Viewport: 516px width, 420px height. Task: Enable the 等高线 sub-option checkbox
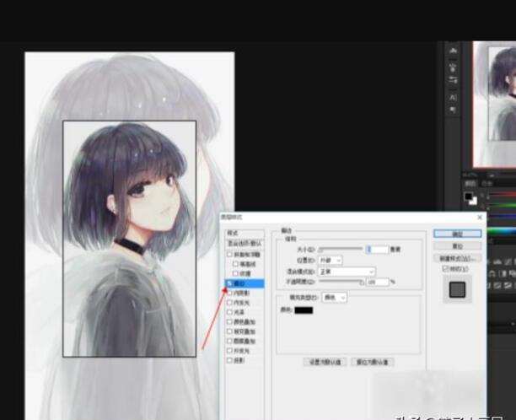(235, 264)
